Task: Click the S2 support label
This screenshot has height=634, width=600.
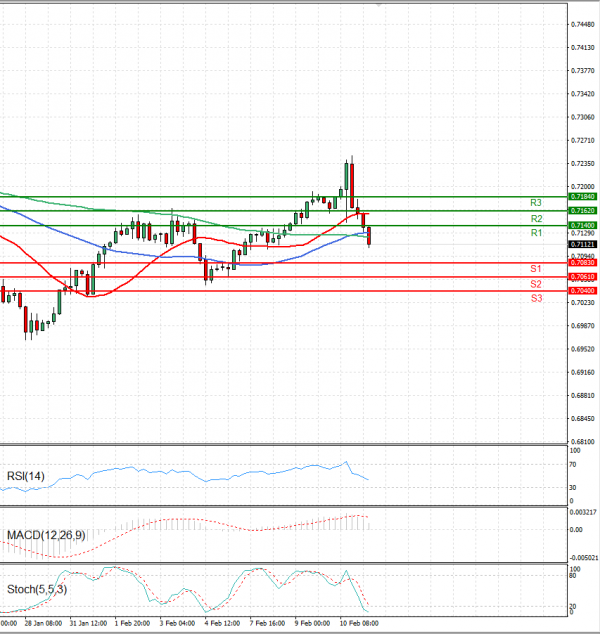Action: (x=536, y=284)
